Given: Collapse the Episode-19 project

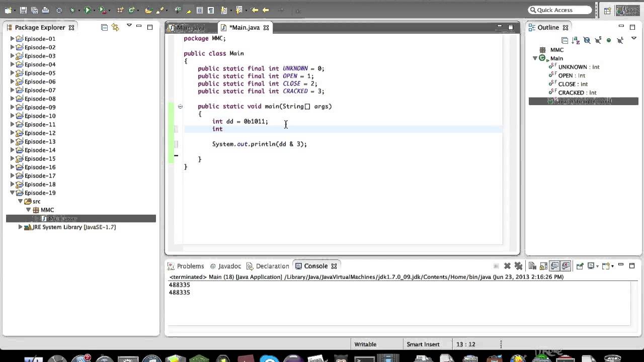Looking at the screenshot, I should [13, 193].
